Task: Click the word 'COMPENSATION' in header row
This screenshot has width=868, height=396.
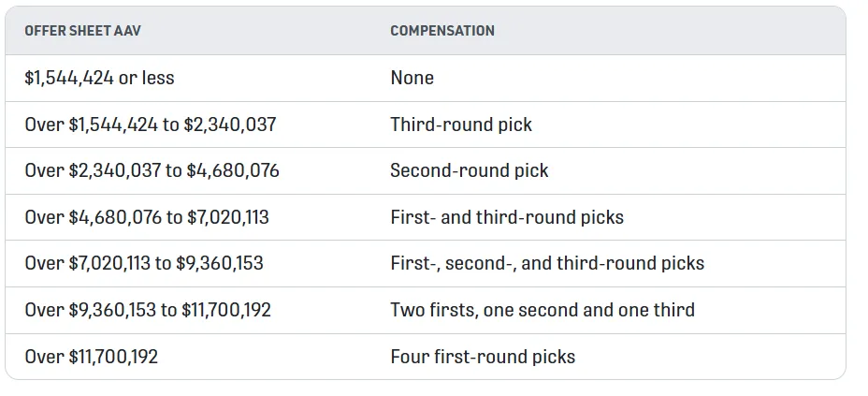Action: point(442,31)
